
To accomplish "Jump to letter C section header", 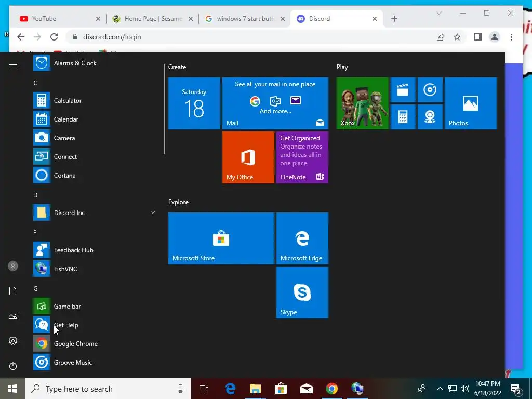I will tap(35, 83).
